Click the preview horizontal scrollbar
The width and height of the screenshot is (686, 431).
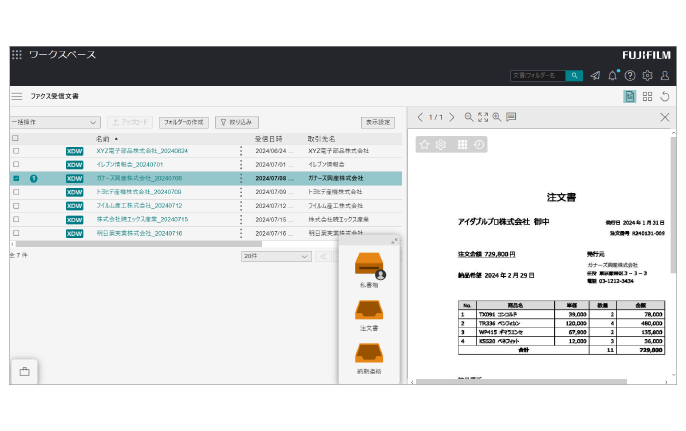(521, 382)
